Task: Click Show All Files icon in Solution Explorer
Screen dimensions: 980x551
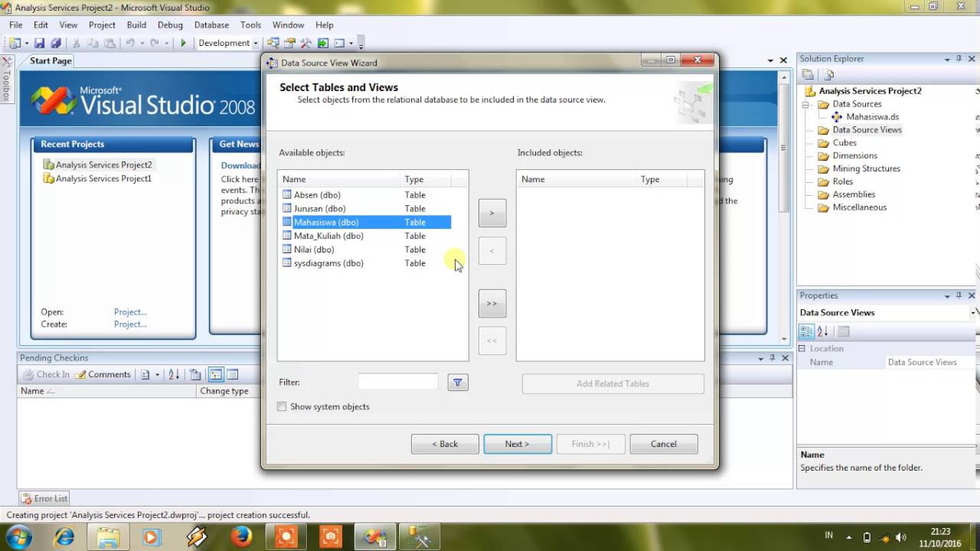Action: (828, 75)
